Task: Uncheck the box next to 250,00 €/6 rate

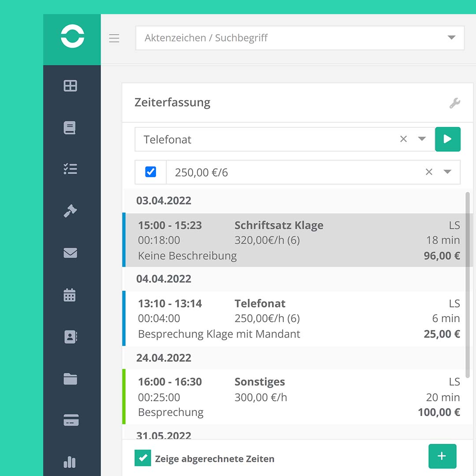Action: (150, 172)
